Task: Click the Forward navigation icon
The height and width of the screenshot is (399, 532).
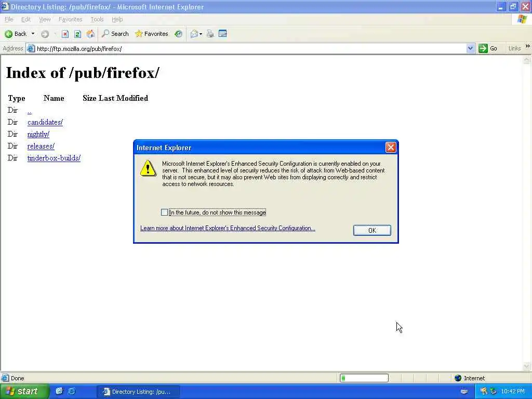Action: [x=45, y=34]
